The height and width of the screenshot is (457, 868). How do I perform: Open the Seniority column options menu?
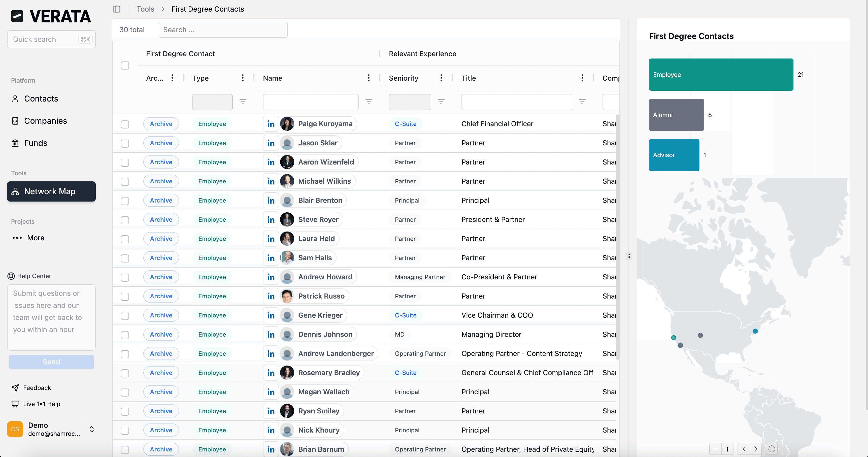pos(441,78)
